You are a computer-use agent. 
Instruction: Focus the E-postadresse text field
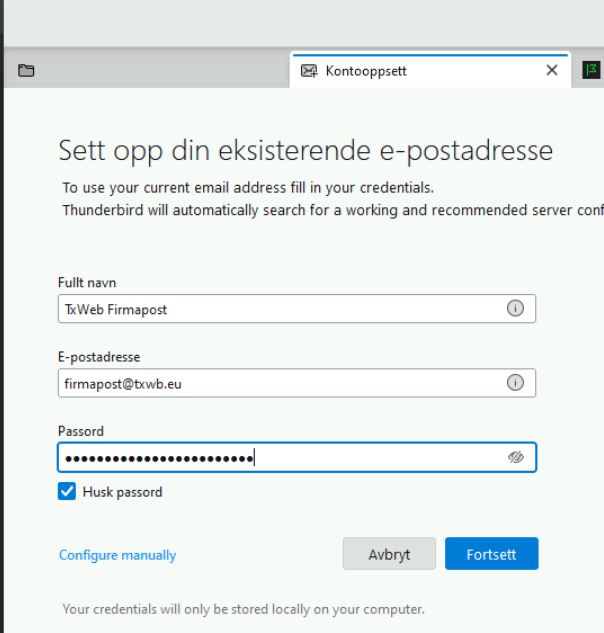pyautogui.click(x=280, y=383)
